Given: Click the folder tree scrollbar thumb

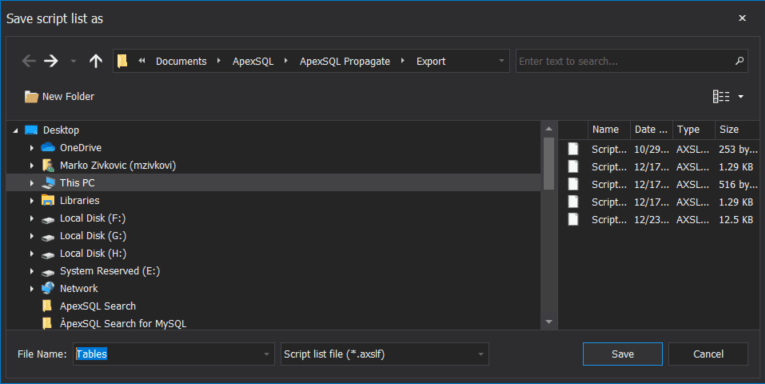Looking at the screenshot, I should [549, 163].
